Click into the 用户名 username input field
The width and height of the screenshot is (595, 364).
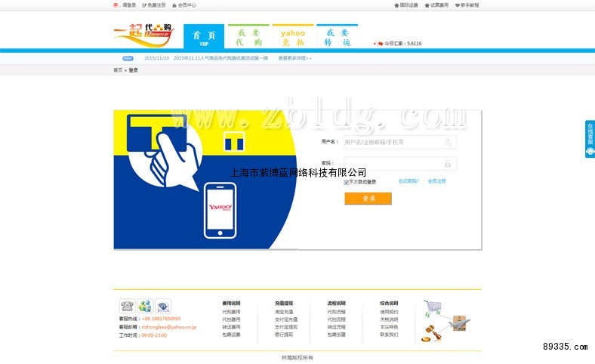393,142
